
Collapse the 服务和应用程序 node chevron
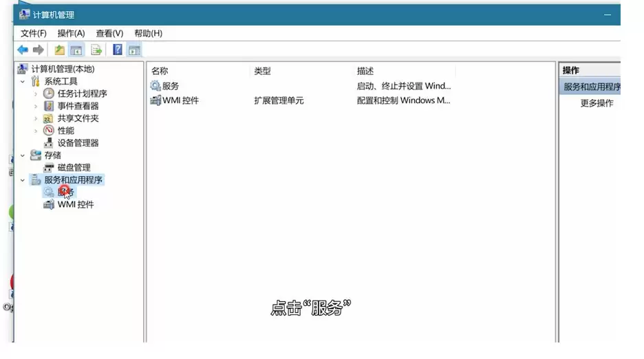(x=23, y=180)
